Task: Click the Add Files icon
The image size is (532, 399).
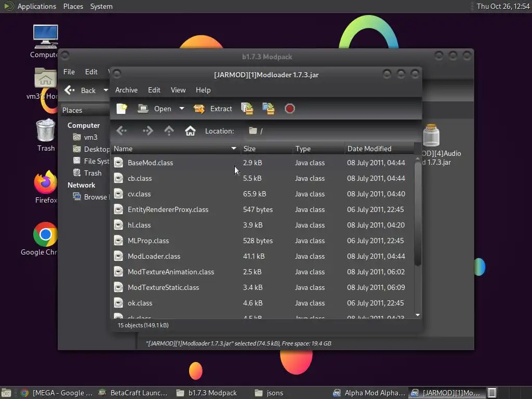Action: point(247,109)
